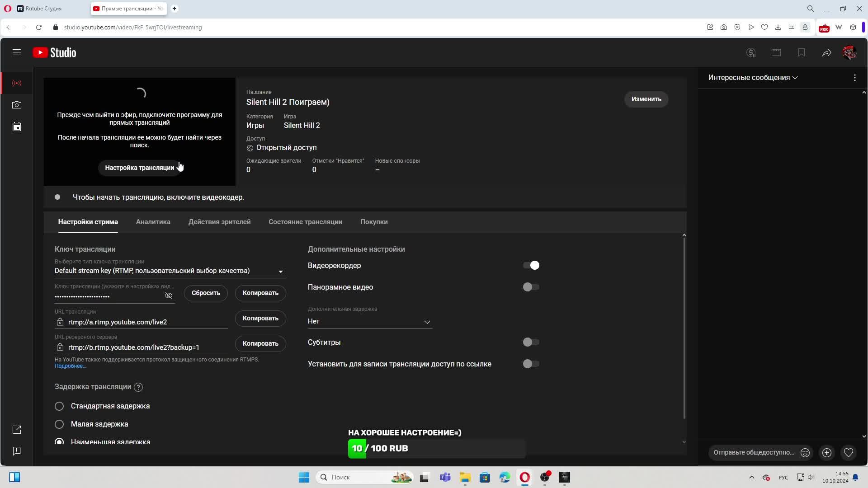Enable the Субтитры toggle
The height and width of the screenshot is (488, 868).
point(531,342)
